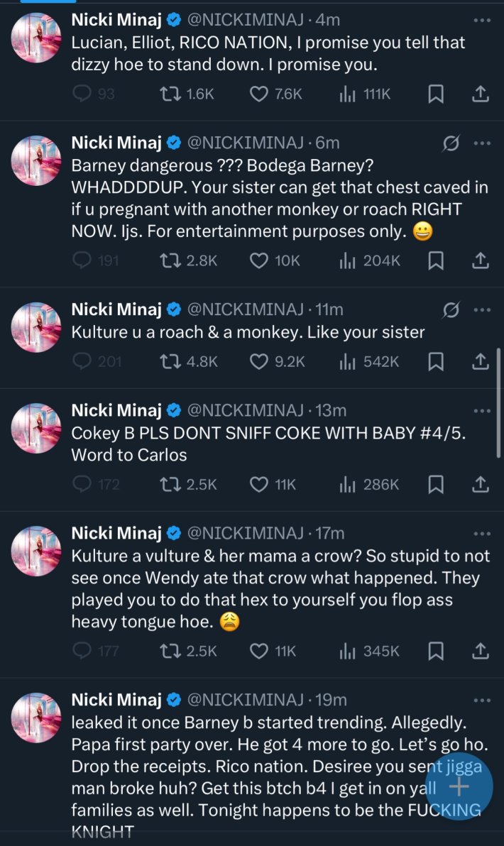The height and width of the screenshot is (846, 504).
Task: Toggle like on the "Cokey B" tweet
Action: click(258, 484)
